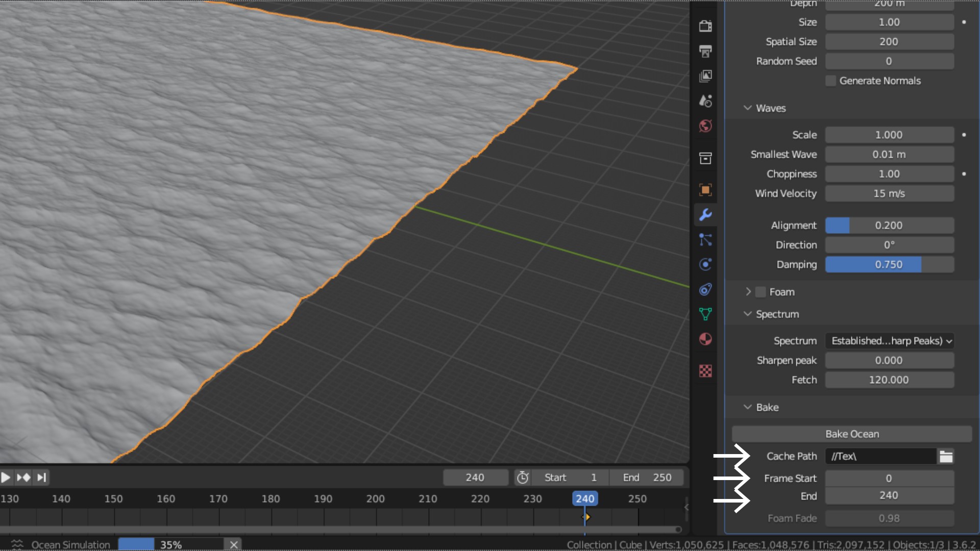The image size is (980, 551).
Task: Cancel the Ocean Simulation progress job
Action: point(234,544)
